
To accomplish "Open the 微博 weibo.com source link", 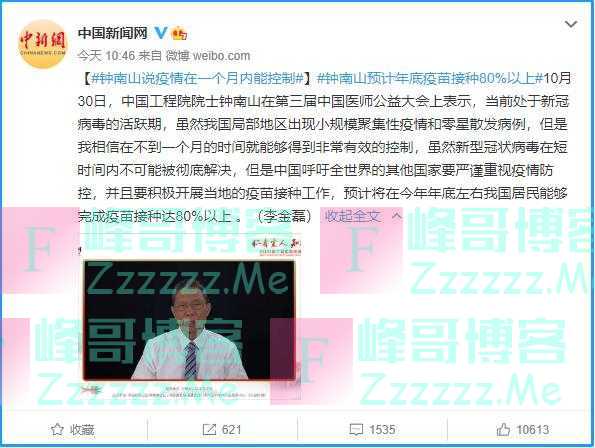I will pos(208,56).
